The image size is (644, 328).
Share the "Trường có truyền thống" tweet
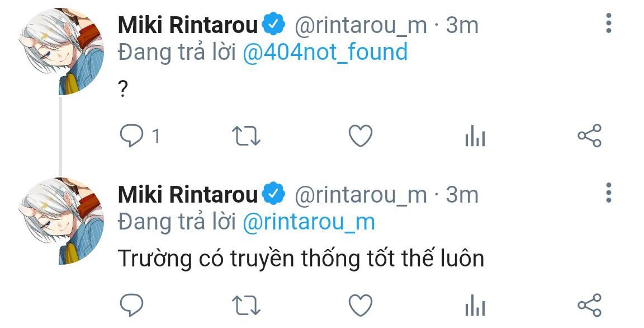click(589, 306)
